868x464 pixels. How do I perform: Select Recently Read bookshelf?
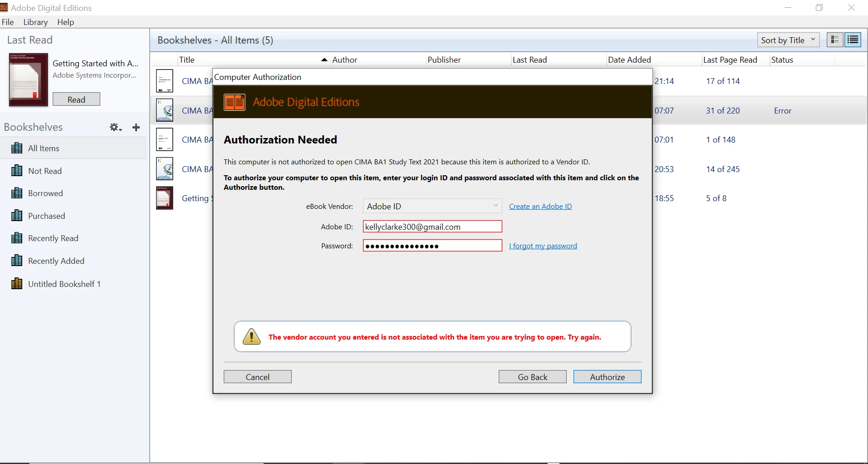click(x=73, y=238)
